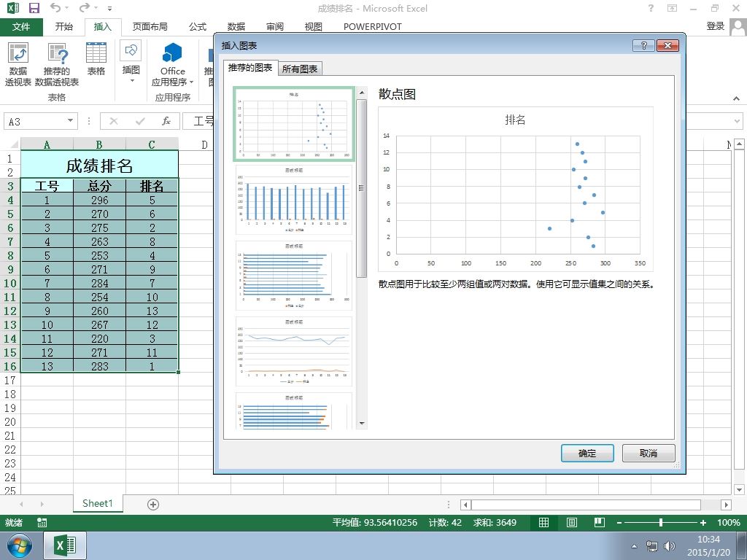Click the zoom slider handle in status bar

click(x=661, y=522)
